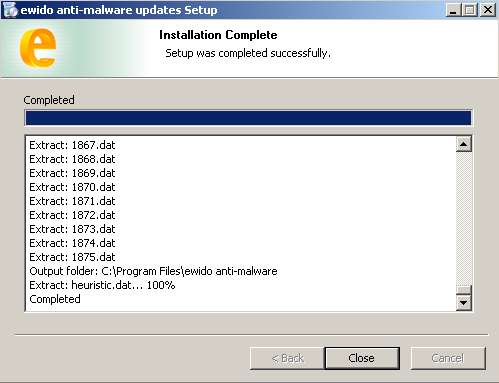The height and width of the screenshot is (383, 499).
Task: Select the 'Output folder: C:\Program Files' log line
Action: 153,271
